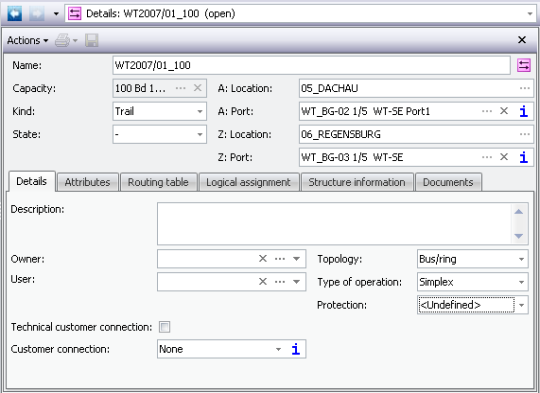Toggle Technical customer connection checkbox

click(x=164, y=327)
